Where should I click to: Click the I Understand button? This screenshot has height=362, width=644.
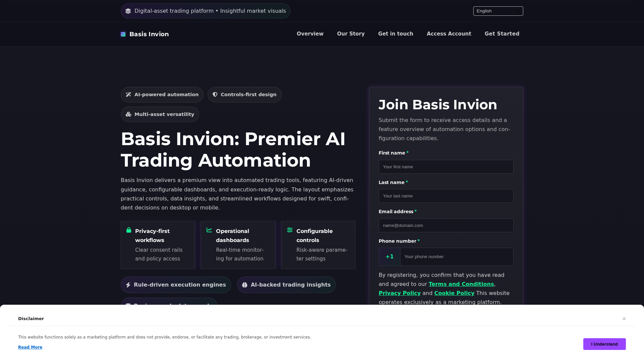(604, 344)
